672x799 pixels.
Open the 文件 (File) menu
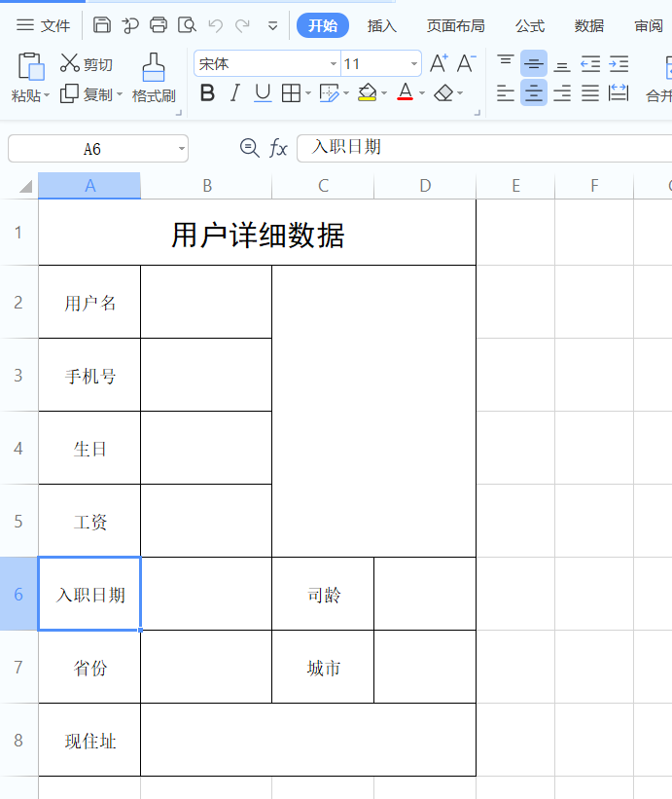tap(43, 25)
